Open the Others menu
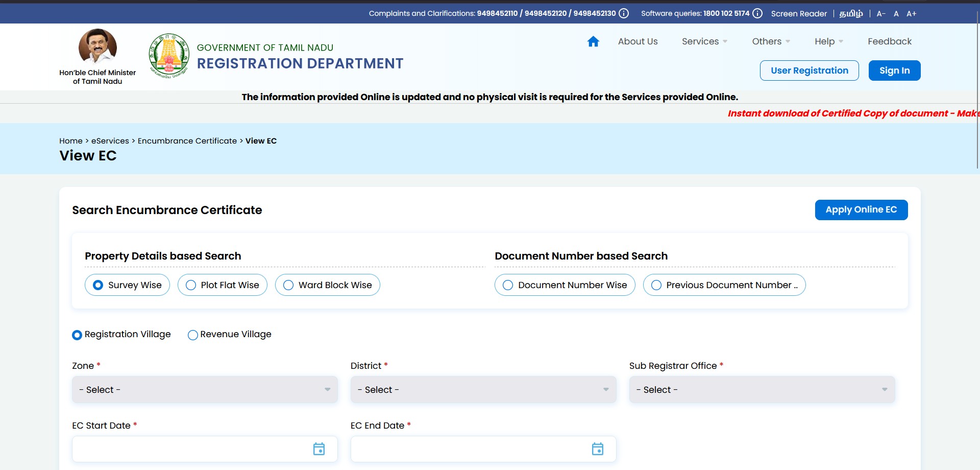 tap(770, 41)
